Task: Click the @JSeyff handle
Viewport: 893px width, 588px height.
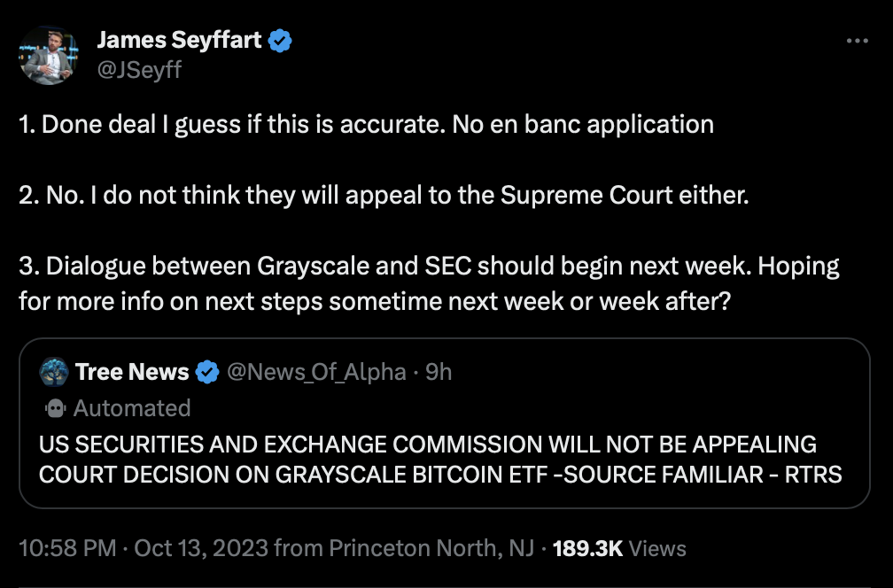Action: 138,69
